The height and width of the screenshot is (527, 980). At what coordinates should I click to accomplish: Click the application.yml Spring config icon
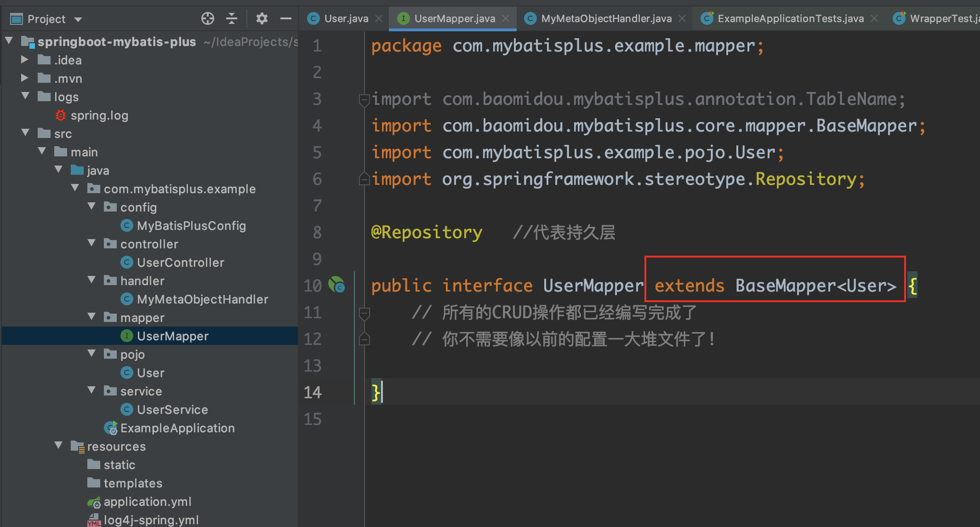[94, 502]
